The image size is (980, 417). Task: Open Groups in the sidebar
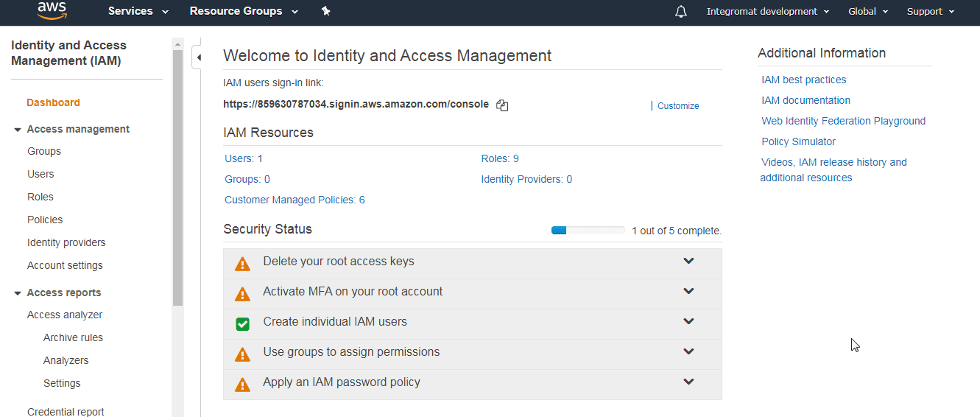click(44, 151)
